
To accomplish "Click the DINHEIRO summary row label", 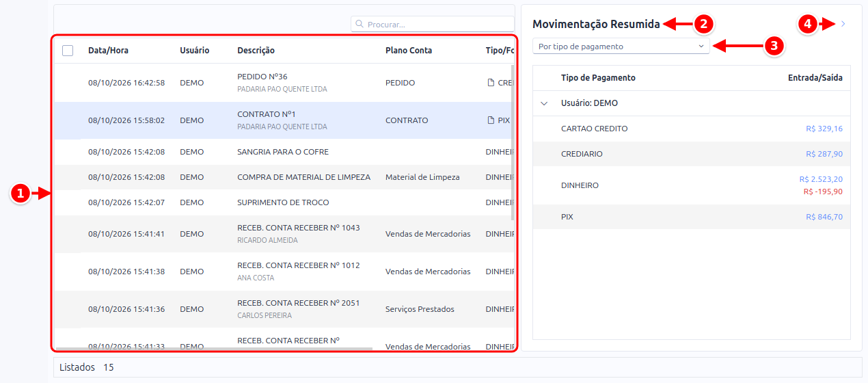I will [580, 185].
